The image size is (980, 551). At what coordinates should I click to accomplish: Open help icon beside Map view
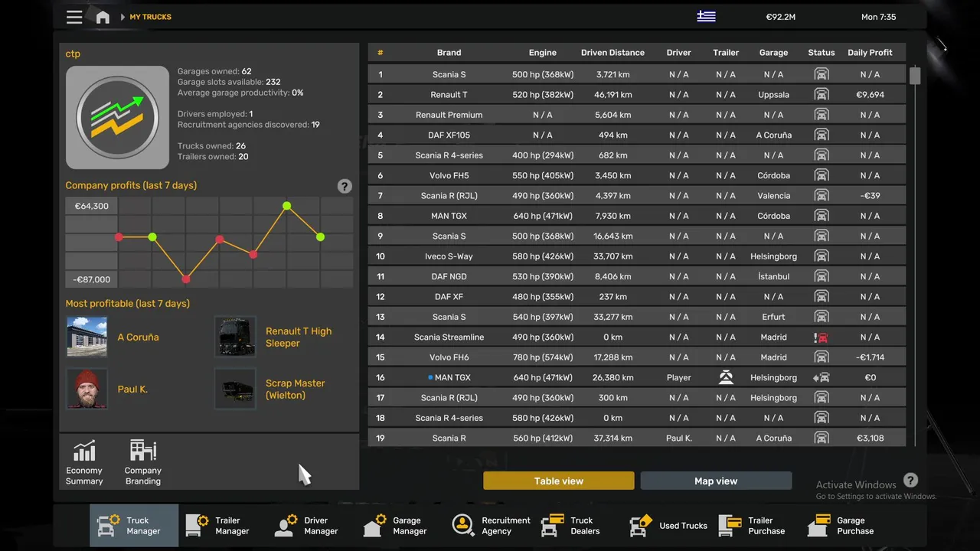[x=910, y=481]
